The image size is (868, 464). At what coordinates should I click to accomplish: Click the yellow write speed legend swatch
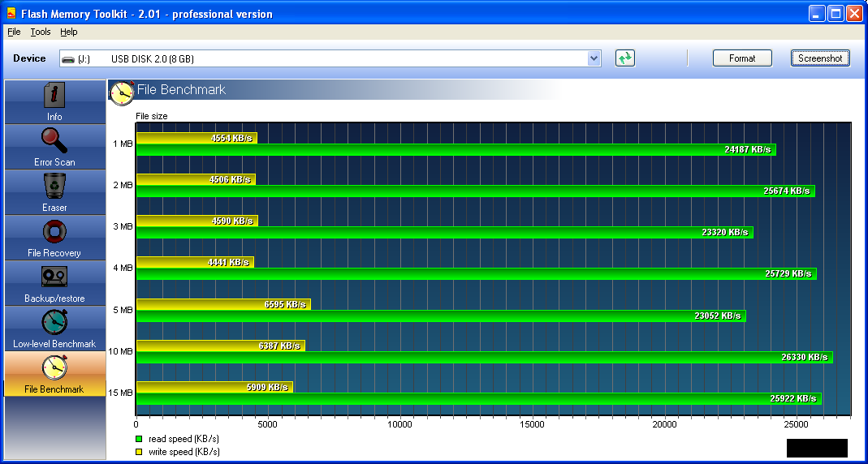click(140, 452)
